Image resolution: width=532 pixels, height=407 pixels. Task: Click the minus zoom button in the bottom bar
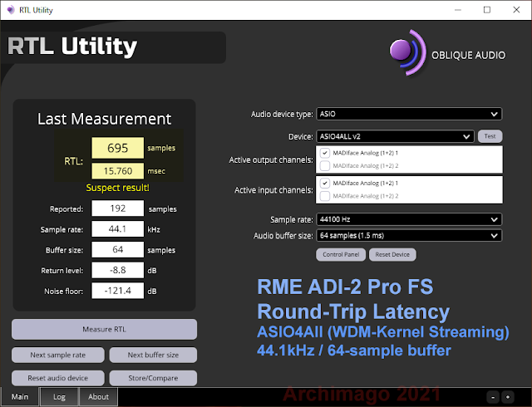493,397
